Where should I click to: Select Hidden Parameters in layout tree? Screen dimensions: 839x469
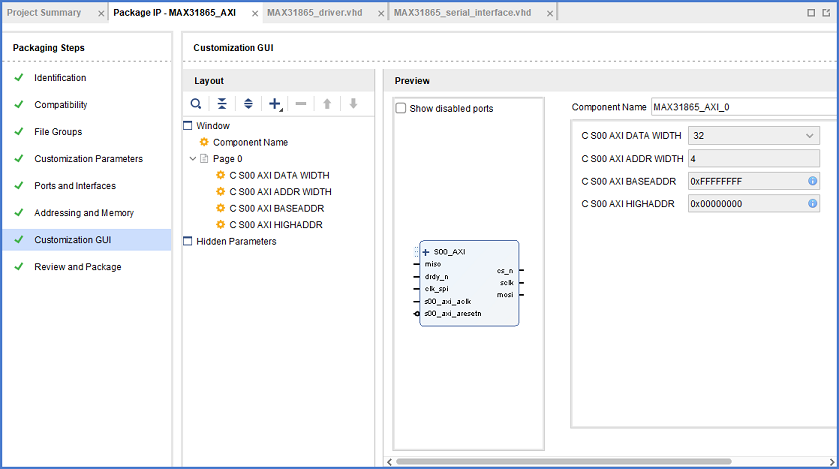point(236,241)
